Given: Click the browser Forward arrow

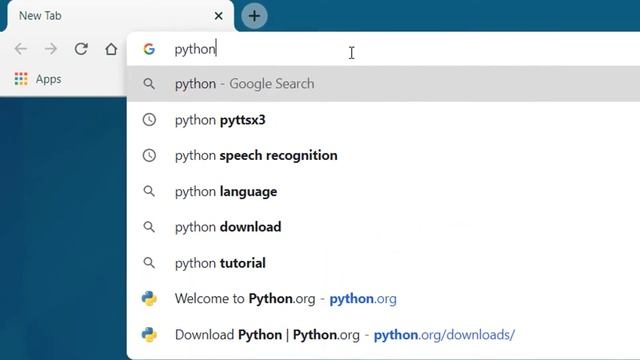Looking at the screenshot, I should [x=51, y=49].
